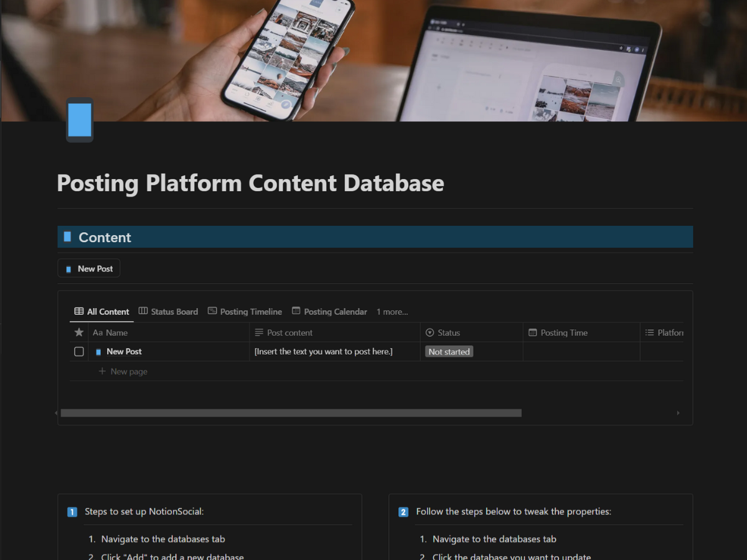The image size is (747, 560).
Task: Click 'Steps to set up NotionSocial:' text
Action: coord(144,511)
